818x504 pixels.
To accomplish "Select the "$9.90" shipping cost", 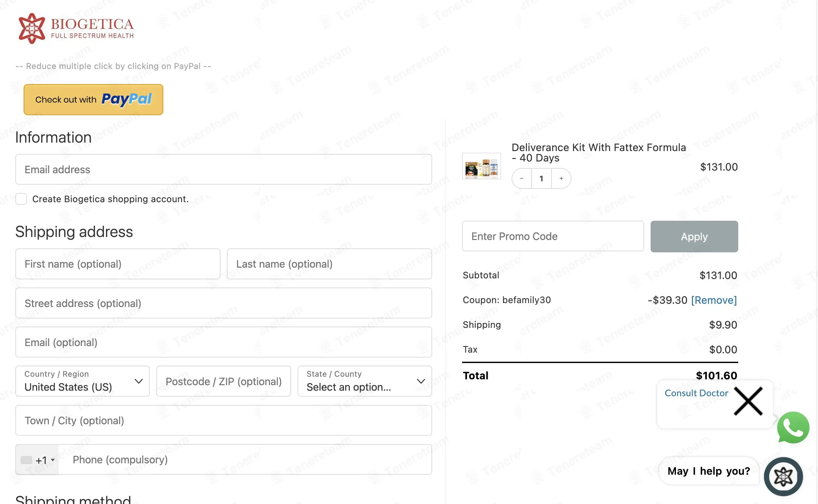I will (x=723, y=325).
